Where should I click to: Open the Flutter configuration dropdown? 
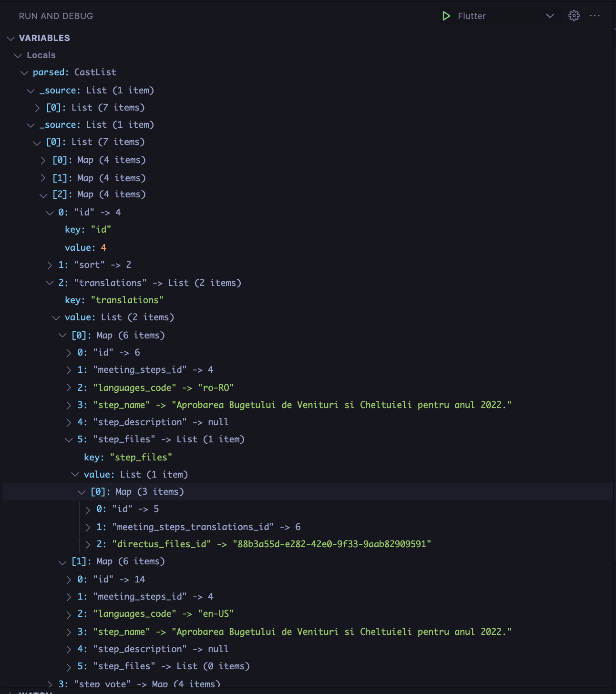550,16
